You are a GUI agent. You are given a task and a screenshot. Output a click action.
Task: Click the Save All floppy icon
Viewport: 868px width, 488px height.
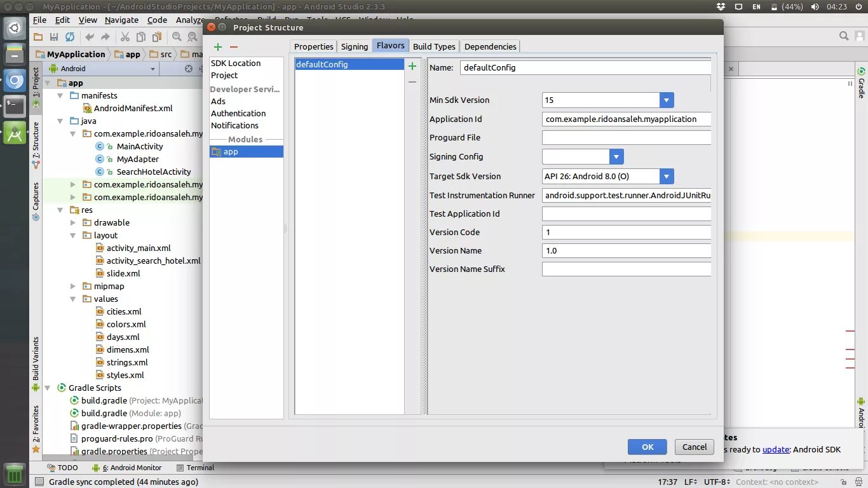[54, 37]
